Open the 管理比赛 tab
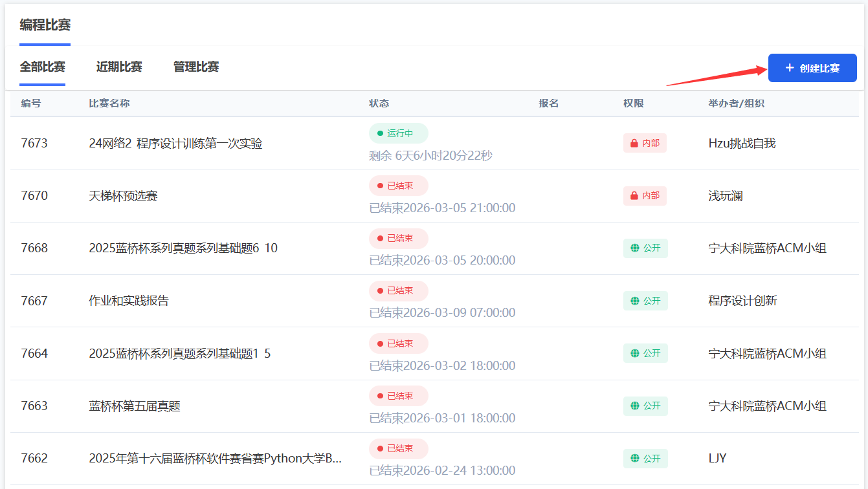 pos(196,67)
